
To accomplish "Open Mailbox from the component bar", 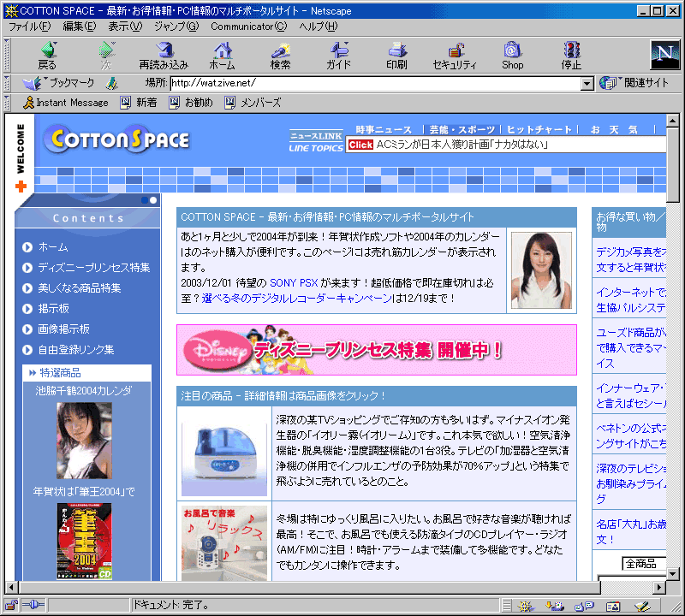I will click(x=555, y=606).
